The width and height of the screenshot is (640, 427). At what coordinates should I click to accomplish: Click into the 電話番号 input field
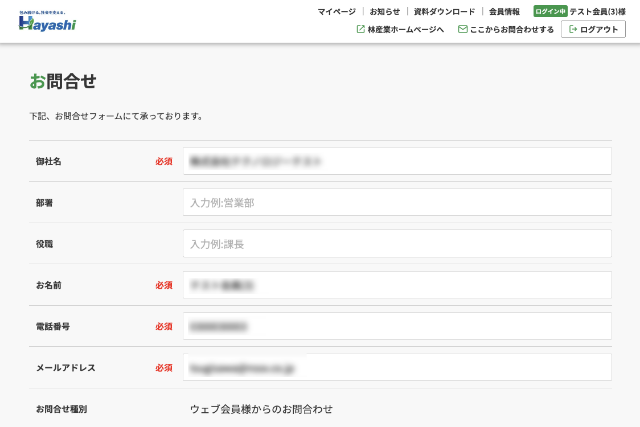click(396, 326)
